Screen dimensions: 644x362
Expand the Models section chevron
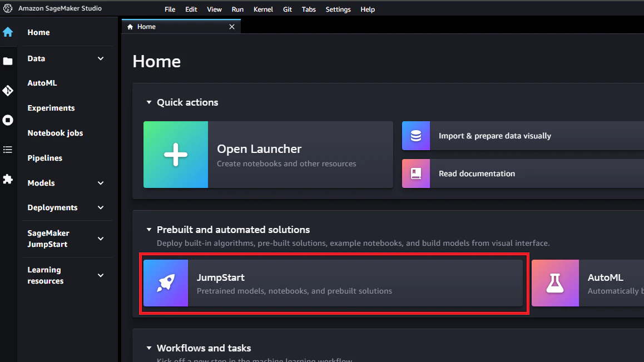101,183
